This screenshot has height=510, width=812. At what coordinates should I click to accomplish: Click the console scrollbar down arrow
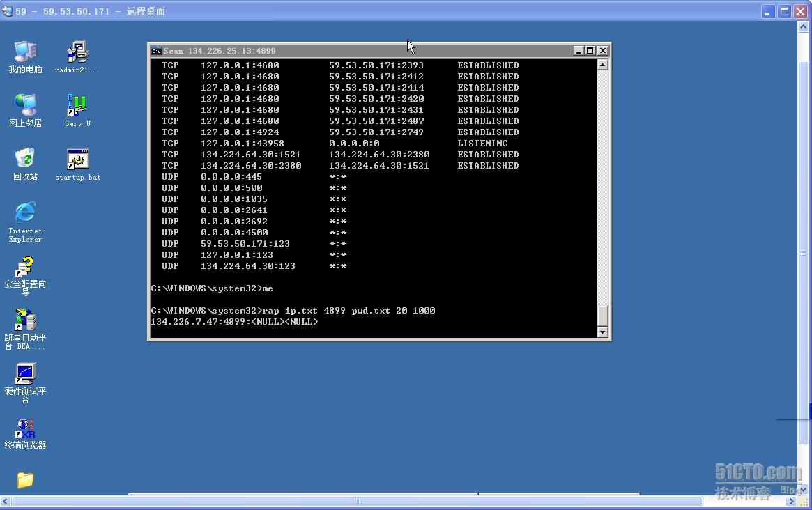click(602, 332)
